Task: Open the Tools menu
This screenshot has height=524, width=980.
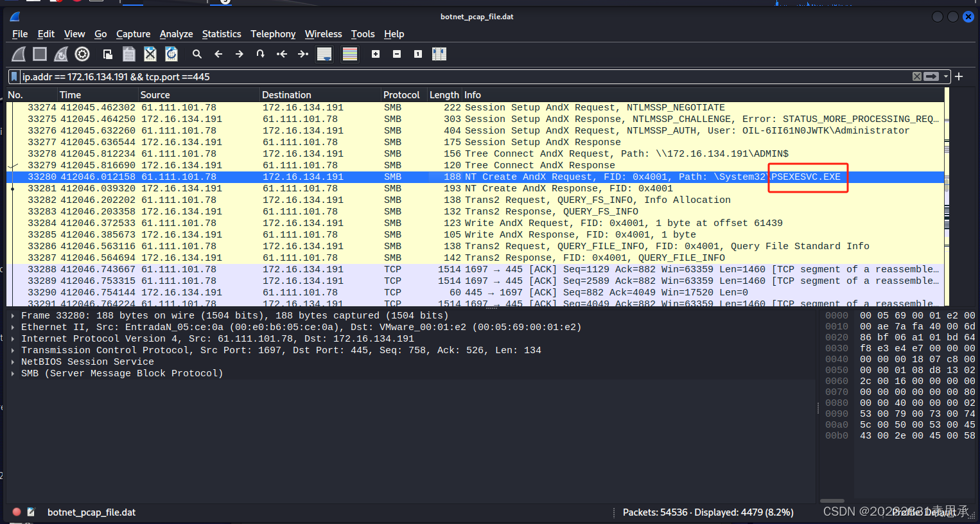Action: (363, 34)
